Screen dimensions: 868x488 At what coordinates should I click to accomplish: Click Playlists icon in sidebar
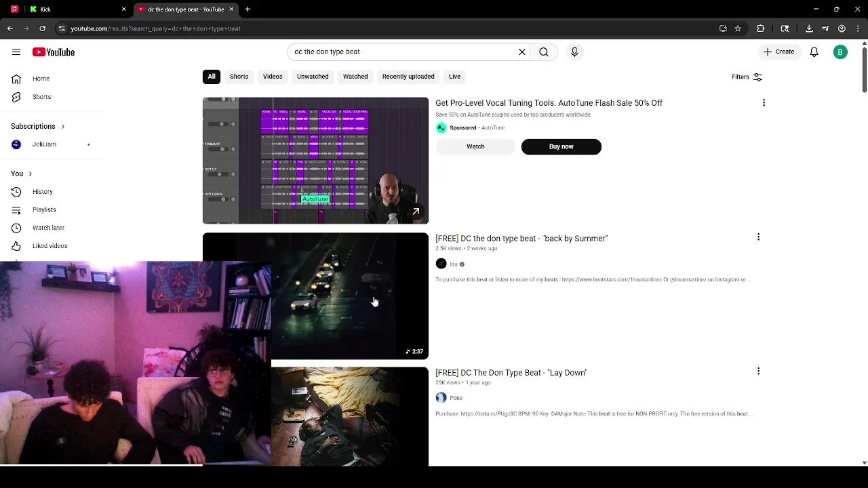point(16,210)
